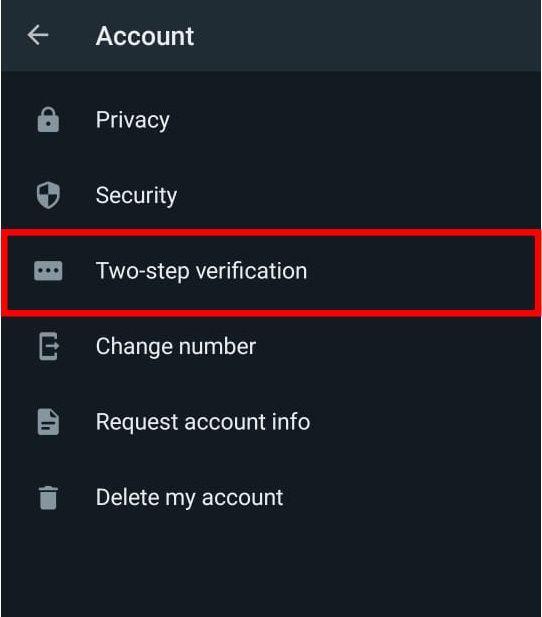
Task: Select Delete my account
Action: (271, 497)
